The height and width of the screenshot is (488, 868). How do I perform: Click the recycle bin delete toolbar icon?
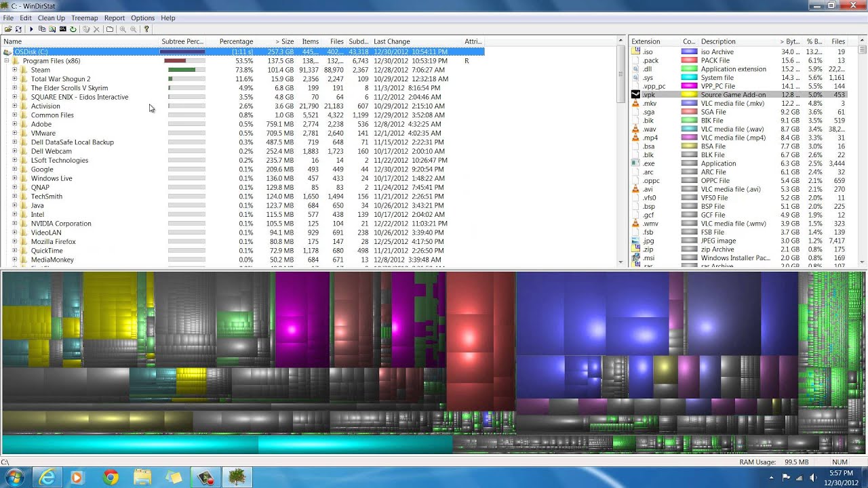click(86, 29)
